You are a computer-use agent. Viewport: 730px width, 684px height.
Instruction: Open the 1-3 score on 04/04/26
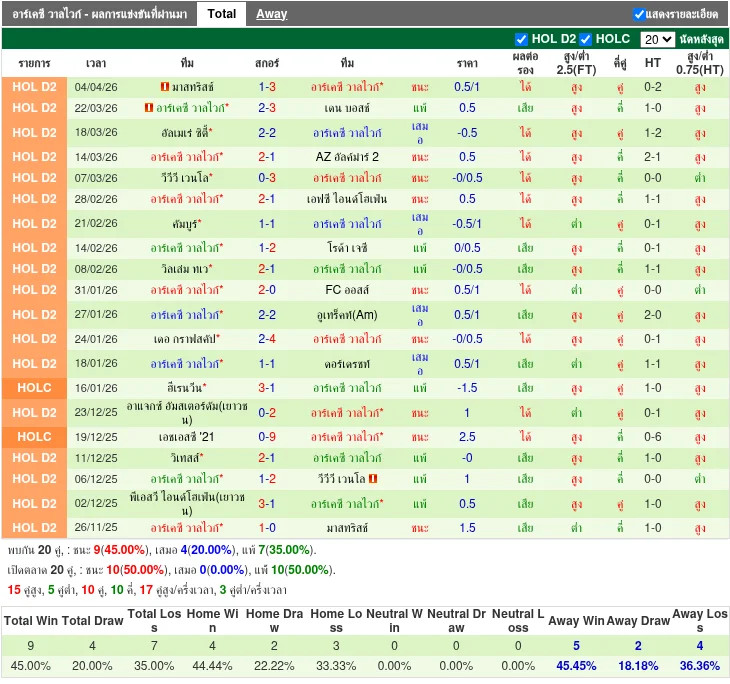click(x=266, y=88)
